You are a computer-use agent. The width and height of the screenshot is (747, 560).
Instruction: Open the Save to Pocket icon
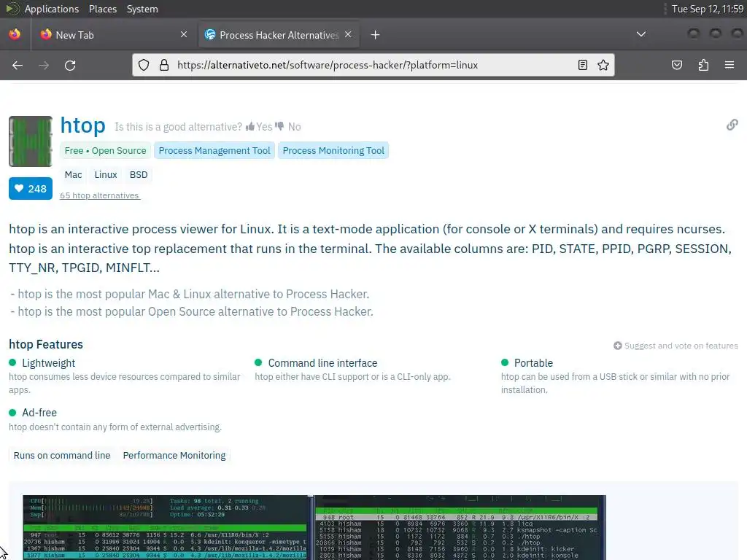pyautogui.click(x=677, y=65)
